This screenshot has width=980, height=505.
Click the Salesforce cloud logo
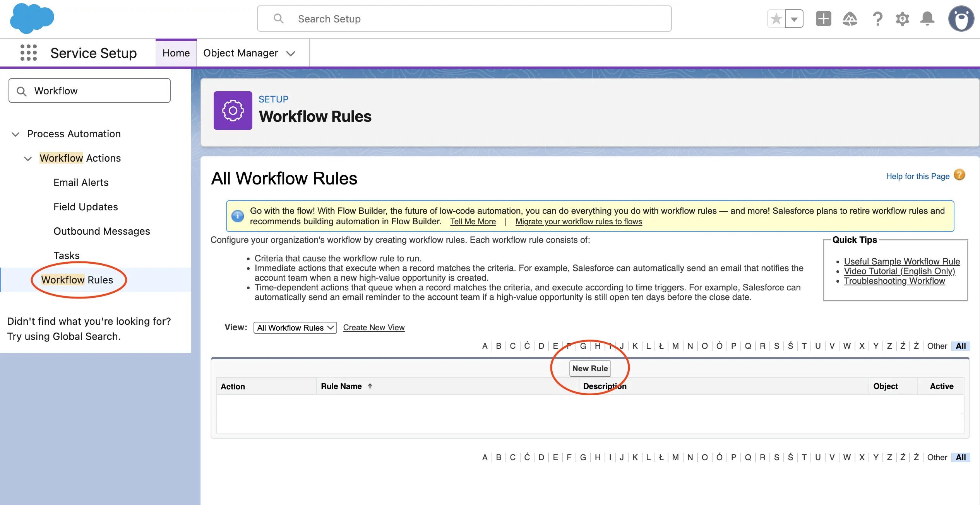[x=32, y=18]
